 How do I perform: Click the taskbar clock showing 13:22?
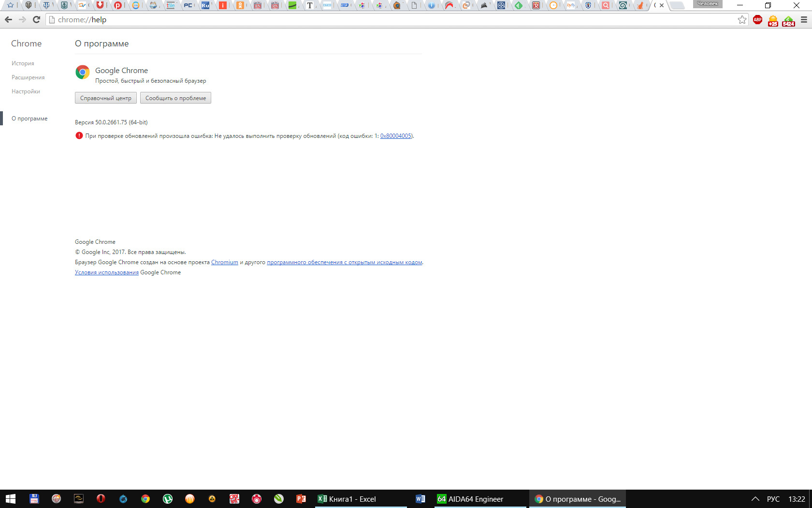point(797,499)
